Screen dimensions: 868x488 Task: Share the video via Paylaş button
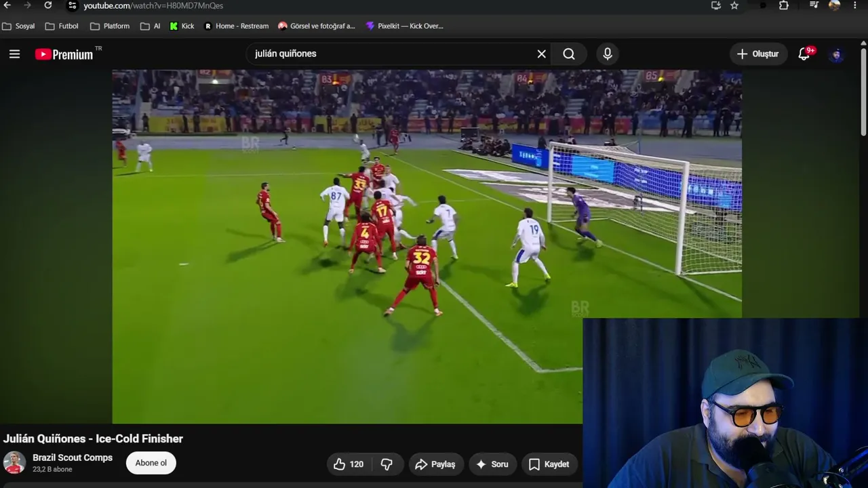(435, 464)
